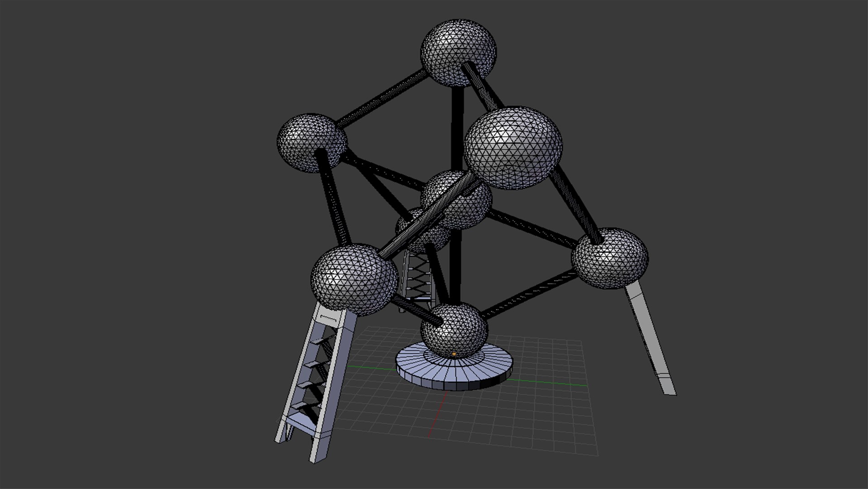Click the orange object origin point
868x489 pixels.
click(x=454, y=354)
